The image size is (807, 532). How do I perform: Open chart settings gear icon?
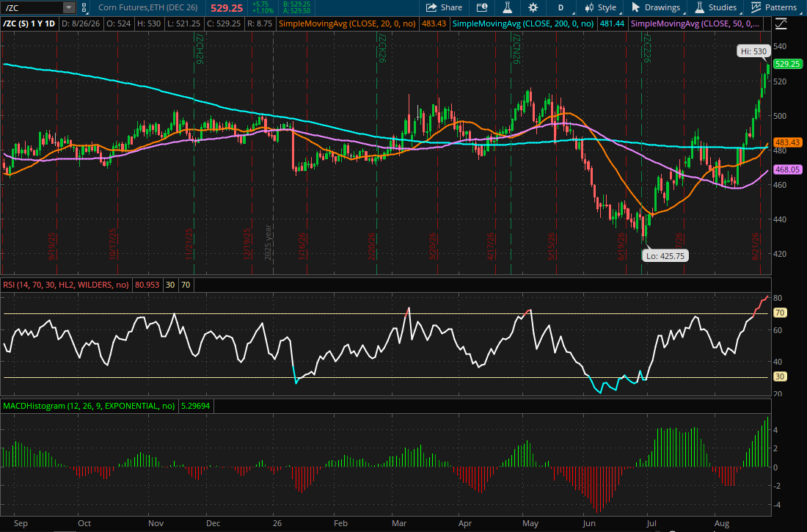[x=533, y=8]
